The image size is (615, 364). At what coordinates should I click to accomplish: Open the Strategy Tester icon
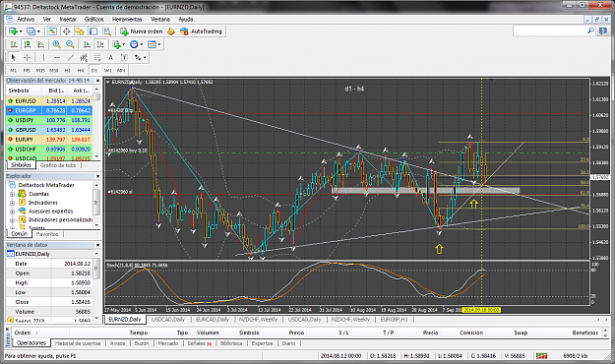(106, 31)
